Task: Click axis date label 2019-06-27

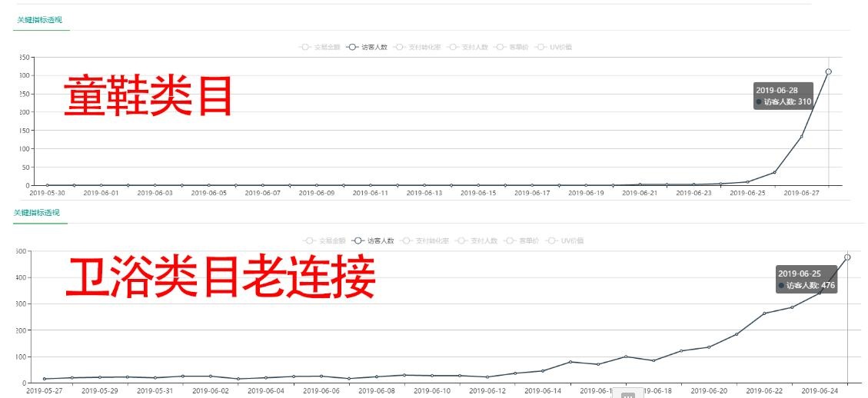Action: coord(802,193)
